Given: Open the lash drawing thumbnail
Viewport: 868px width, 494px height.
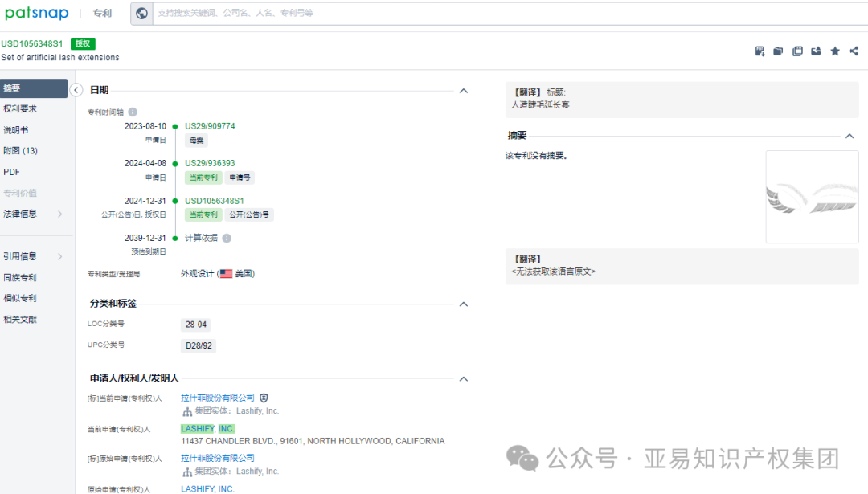Looking at the screenshot, I should point(812,197).
